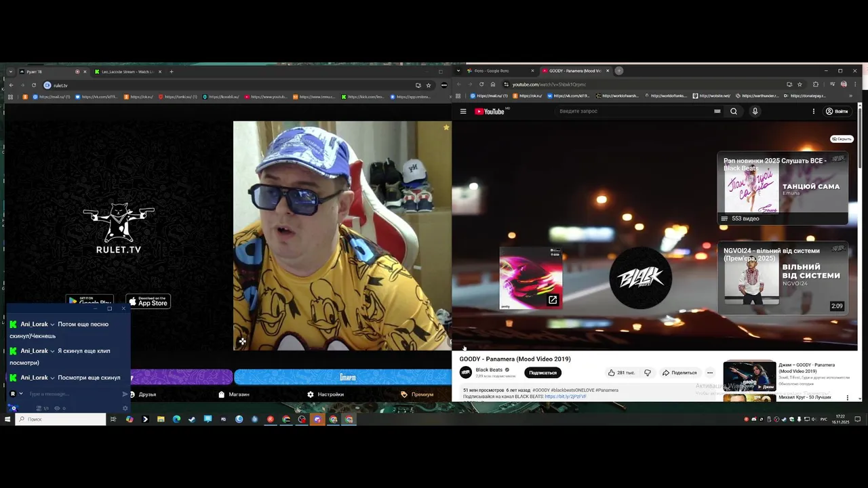Send chat message with arrow icon
Image resolution: width=868 pixels, height=488 pixels.
click(x=125, y=394)
